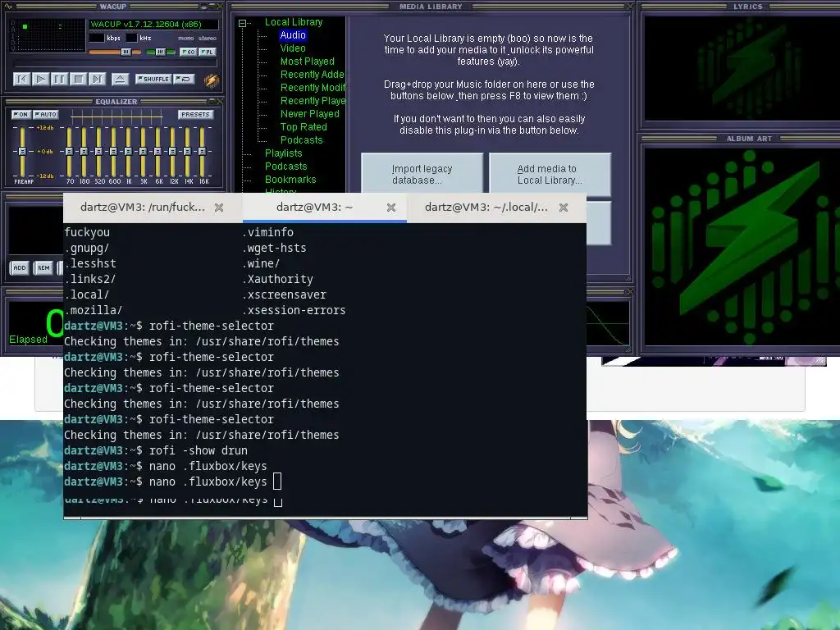Click the PREAMP slider handle
840x630 pixels.
pos(22,152)
